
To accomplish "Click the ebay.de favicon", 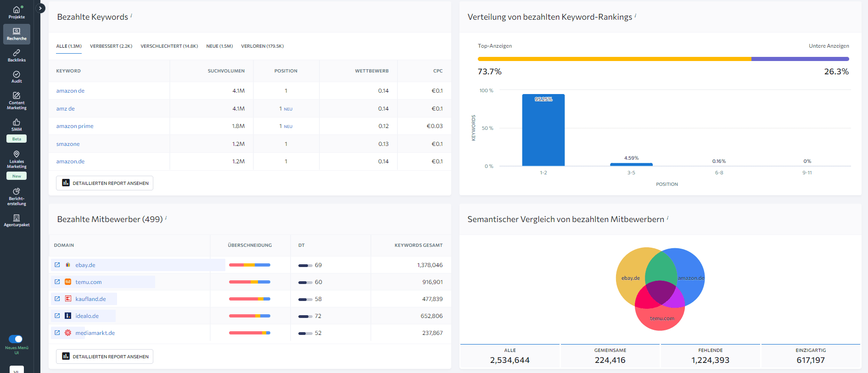I will coord(68,265).
